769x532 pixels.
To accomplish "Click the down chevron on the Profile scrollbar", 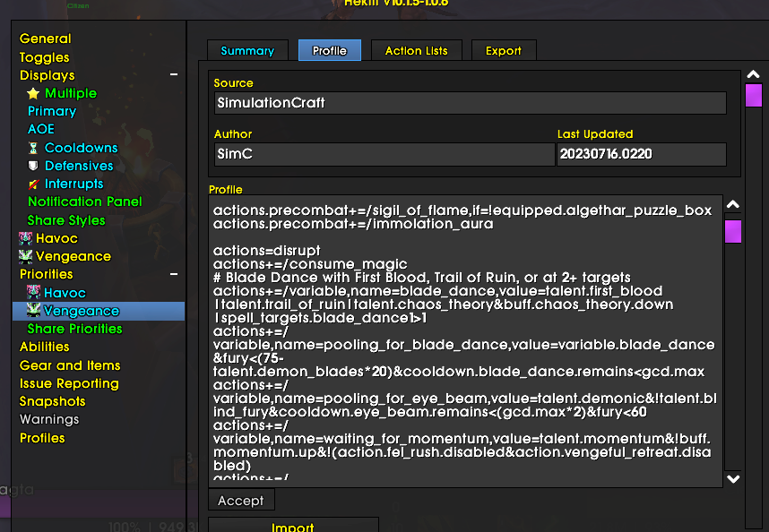I will pos(733,478).
